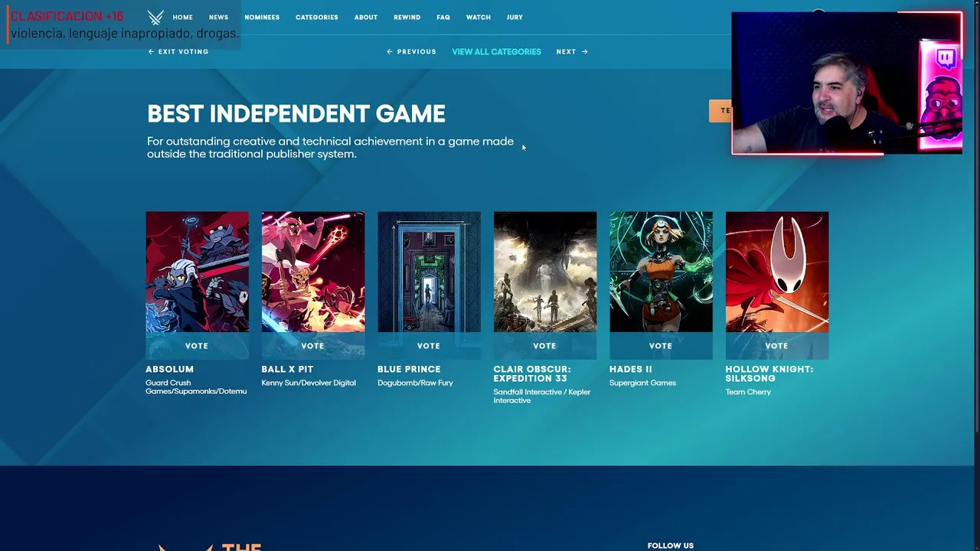Vote for Clair Obscur: Expedition 33
This screenshot has width=980, height=551.
click(x=544, y=346)
